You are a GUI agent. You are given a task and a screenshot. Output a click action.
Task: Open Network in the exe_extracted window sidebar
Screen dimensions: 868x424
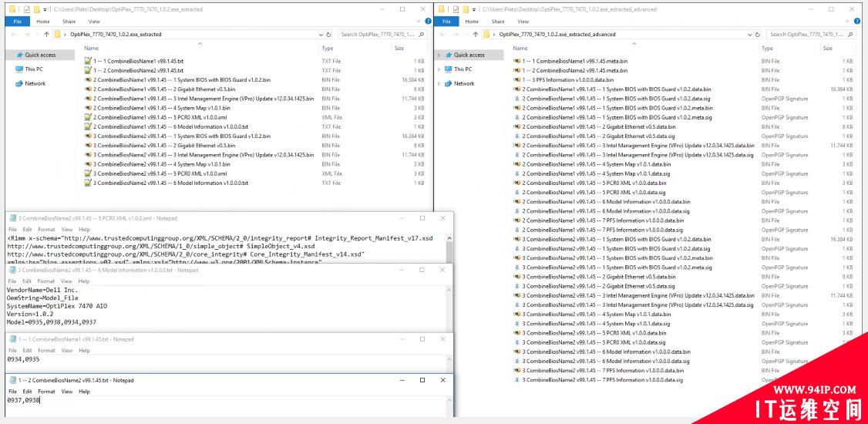click(x=35, y=83)
